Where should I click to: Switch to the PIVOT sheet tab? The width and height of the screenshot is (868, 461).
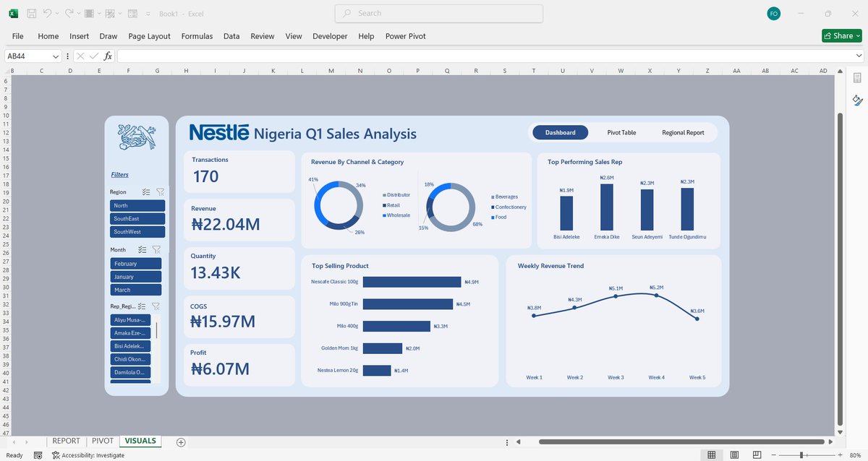coord(103,441)
